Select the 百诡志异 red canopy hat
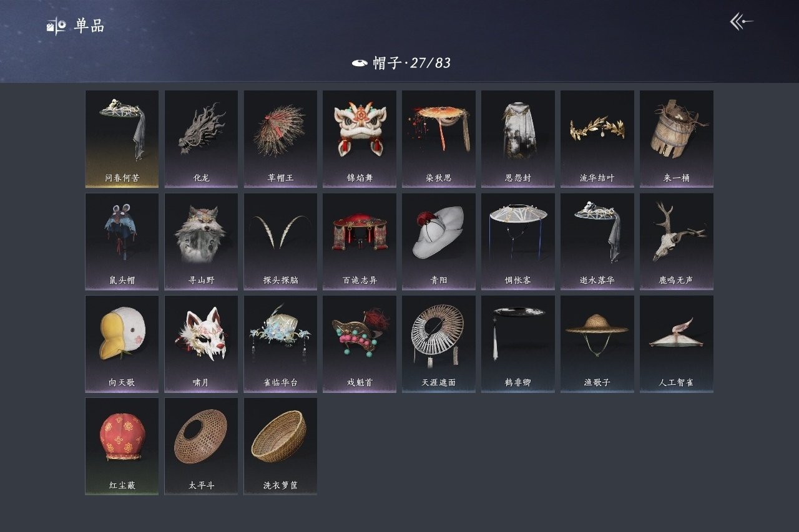The height and width of the screenshot is (532, 799). coord(360,241)
